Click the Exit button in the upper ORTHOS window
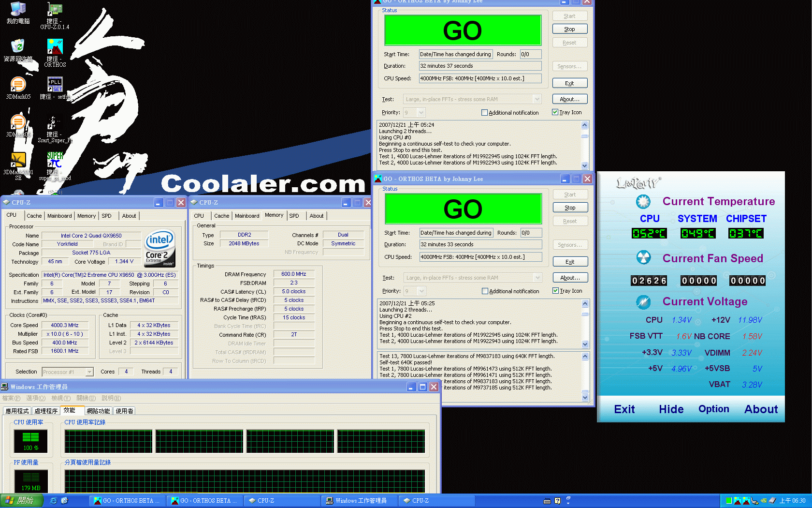Viewport: 812px width, 508px height. [570, 83]
